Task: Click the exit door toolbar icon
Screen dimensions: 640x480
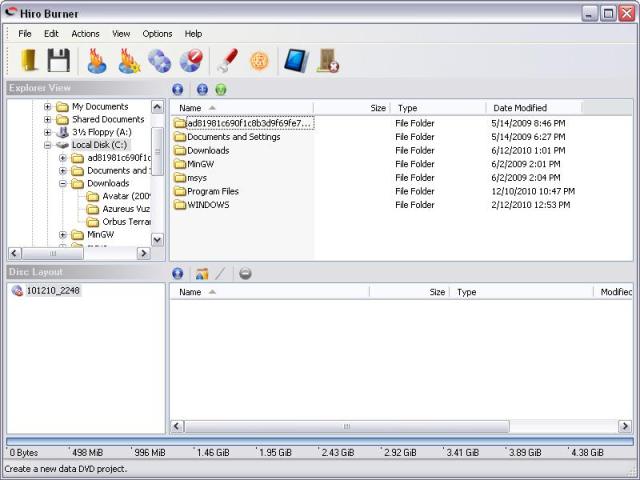Action: pyautogui.click(x=329, y=61)
